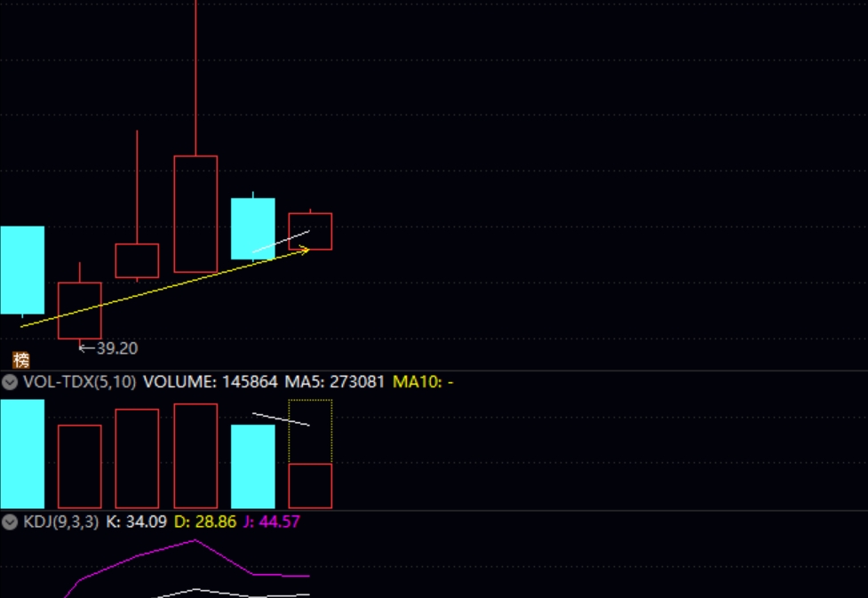
Task: Select the KDJ(9,3,3) indicator label
Action: [61, 522]
